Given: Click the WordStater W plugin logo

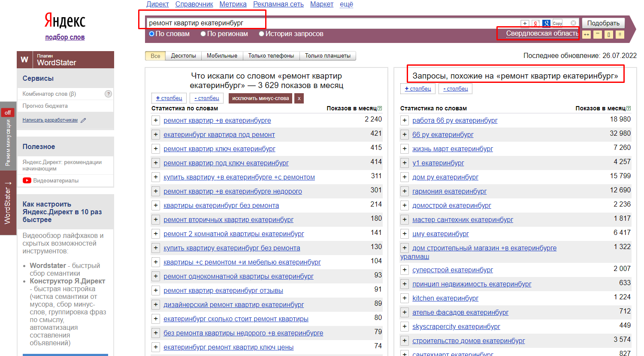Looking at the screenshot, I should tap(24, 60).
